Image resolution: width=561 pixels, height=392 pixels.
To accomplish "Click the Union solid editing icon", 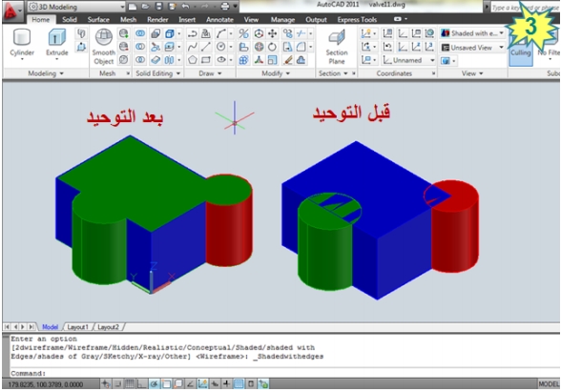I will coord(140,33).
